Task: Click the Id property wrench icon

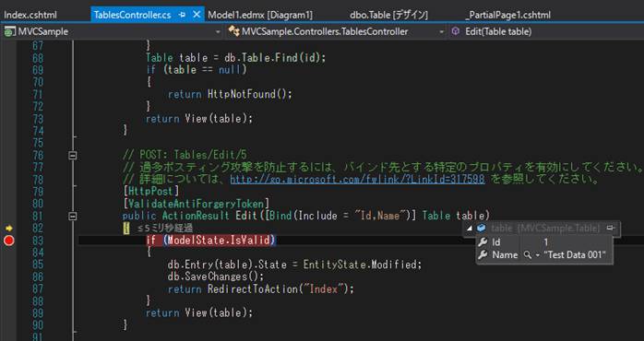Action: coord(483,242)
